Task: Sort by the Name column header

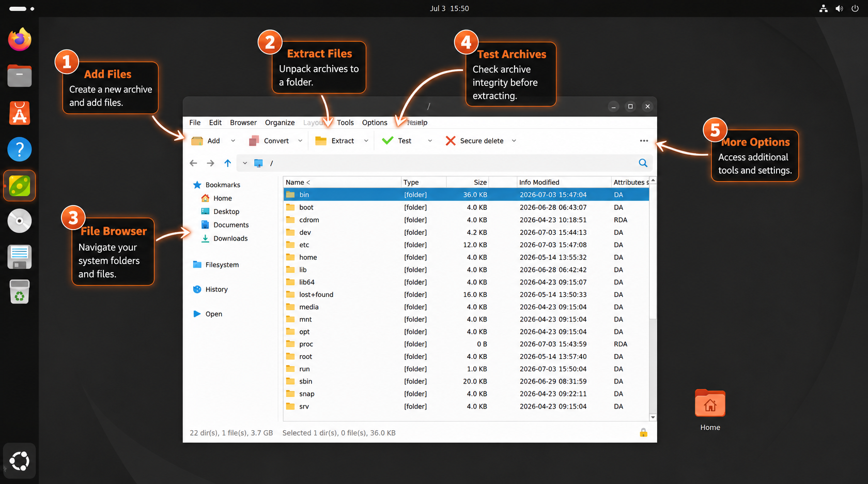Action: coord(342,182)
